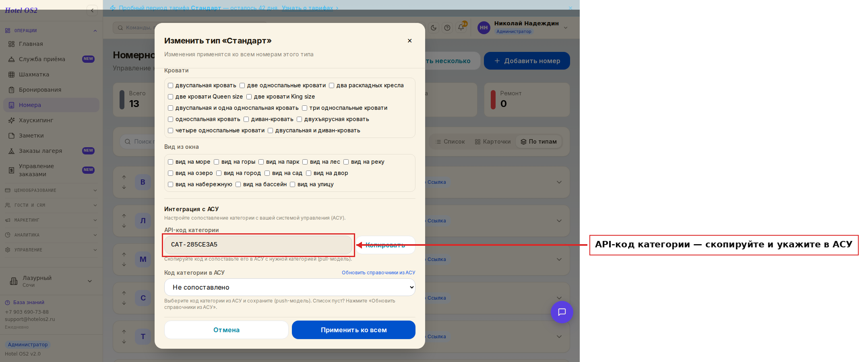Click API-код field CAT-285CE3A5

point(258,245)
